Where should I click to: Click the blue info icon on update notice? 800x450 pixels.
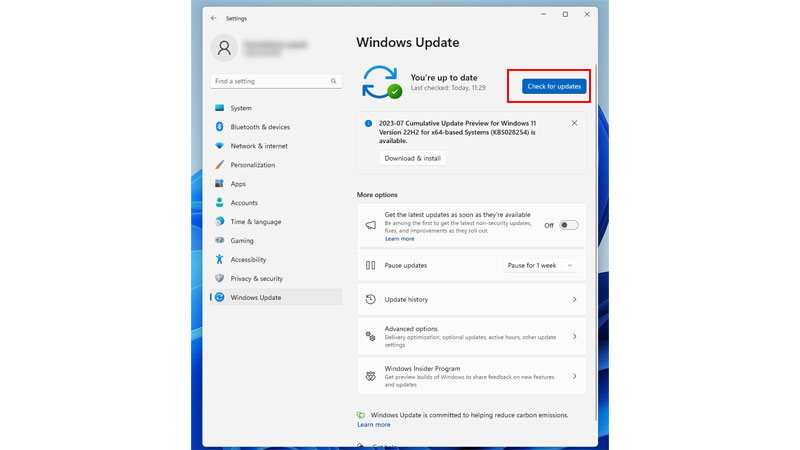[x=368, y=123]
